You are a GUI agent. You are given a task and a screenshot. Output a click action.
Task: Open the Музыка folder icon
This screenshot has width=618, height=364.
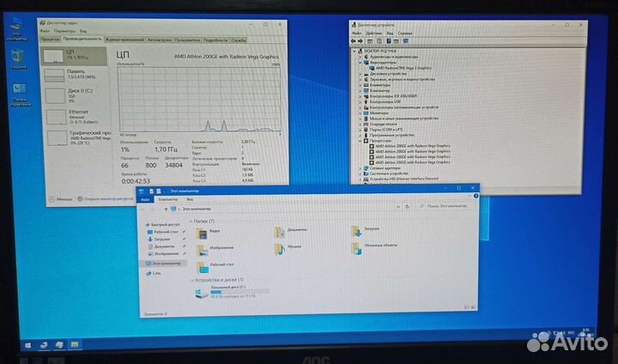click(279, 248)
